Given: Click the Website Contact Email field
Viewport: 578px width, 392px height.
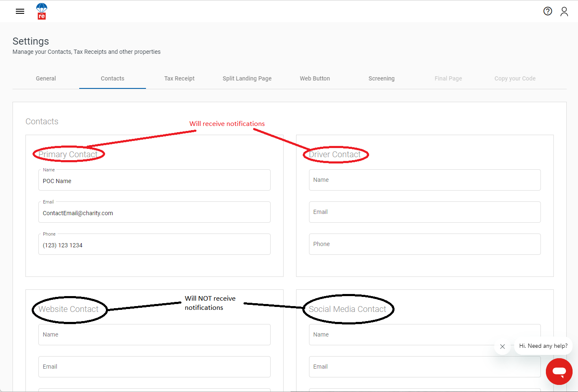Looking at the screenshot, I should tap(154, 367).
